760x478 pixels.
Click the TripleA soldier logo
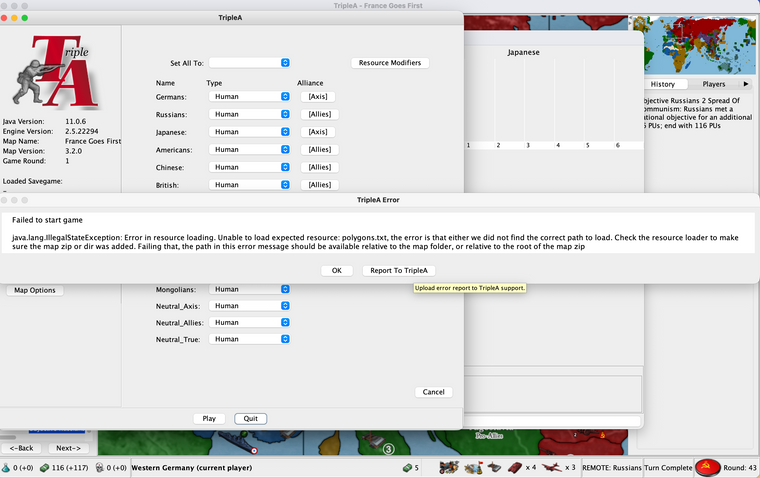tap(57, 71)
